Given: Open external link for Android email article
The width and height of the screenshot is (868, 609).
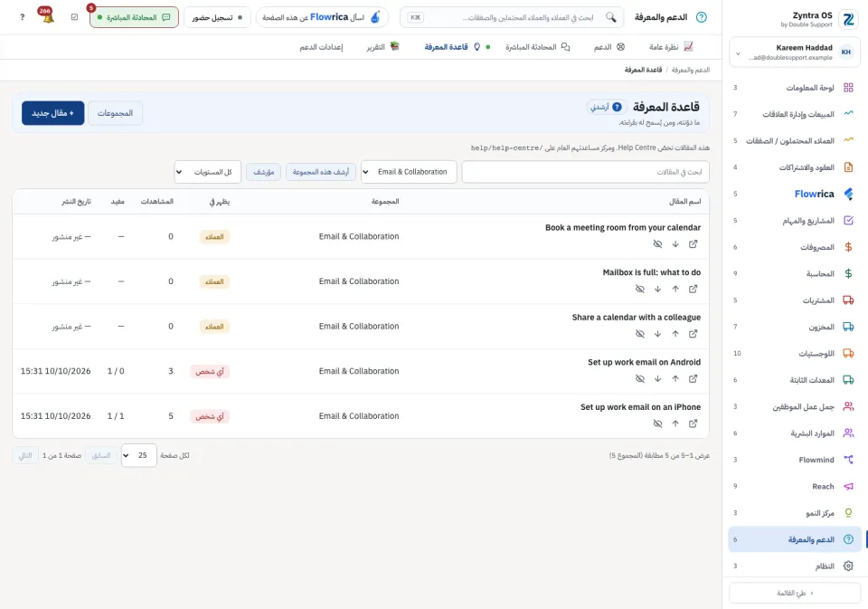Looking at the screenshot, I should (x=693, y=378).
